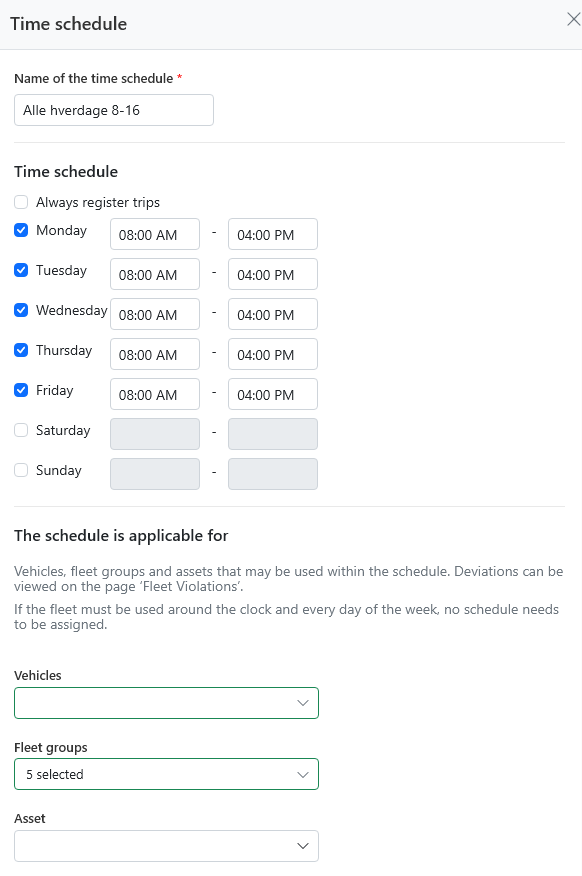Edit Thursday end time 04:00 PM

click(273, 354)
